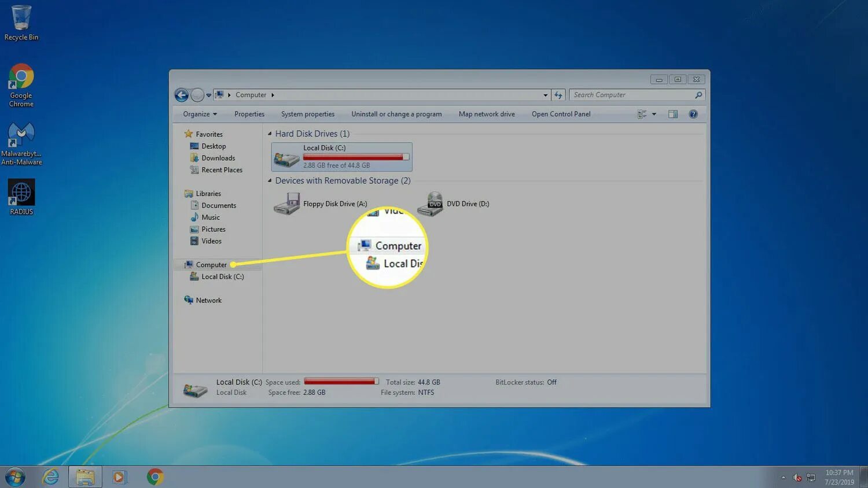Screen dimensions: 868x488
Task: Click the computer icon in the address bar
Action: (219, 95)
